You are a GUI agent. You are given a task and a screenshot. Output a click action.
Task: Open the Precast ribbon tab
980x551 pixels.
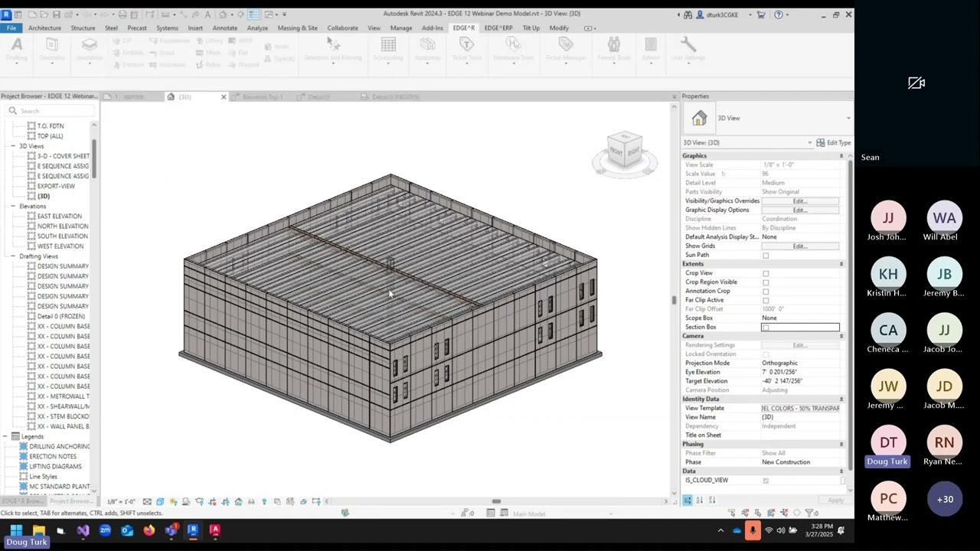click(137, 28)
